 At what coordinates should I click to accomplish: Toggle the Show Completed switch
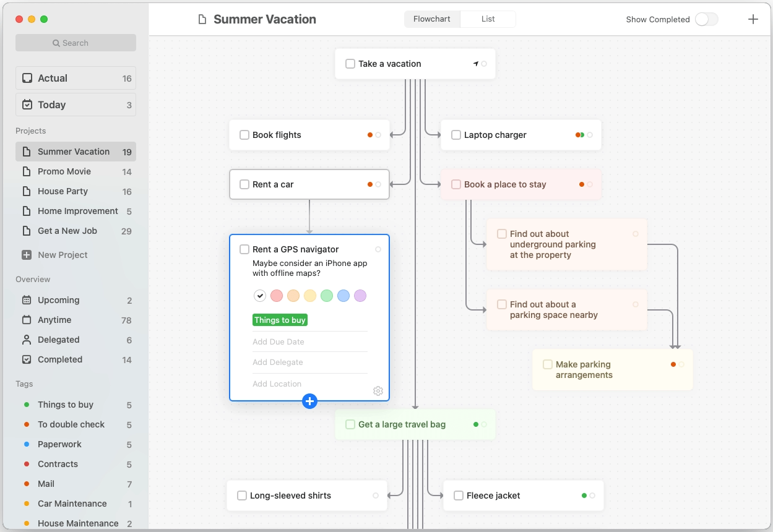coord(706,19)
